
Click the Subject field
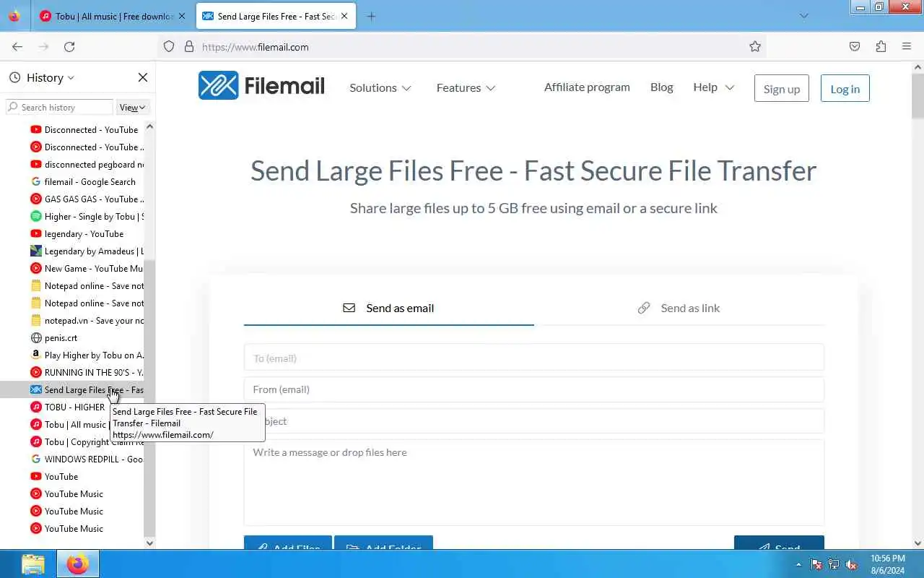click(x=534, y=420)
